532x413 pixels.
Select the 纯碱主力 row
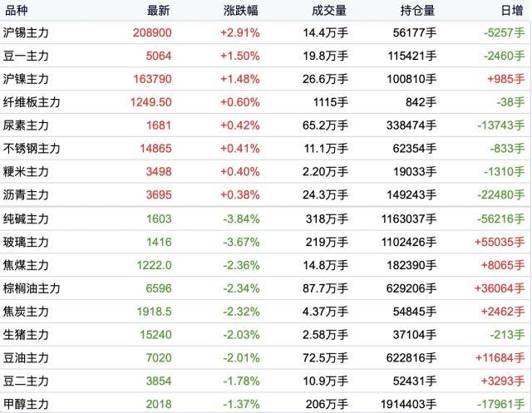tap(27, 219)
